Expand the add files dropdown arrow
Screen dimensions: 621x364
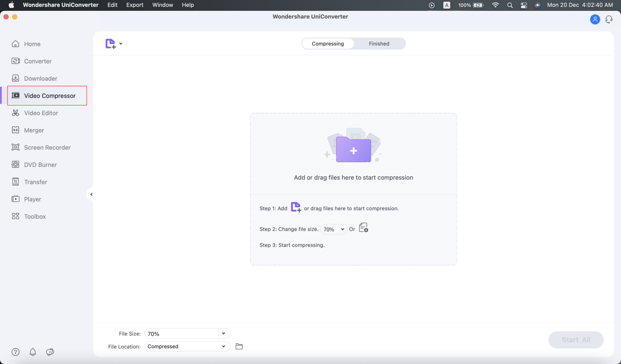click(x=121, y=44)
